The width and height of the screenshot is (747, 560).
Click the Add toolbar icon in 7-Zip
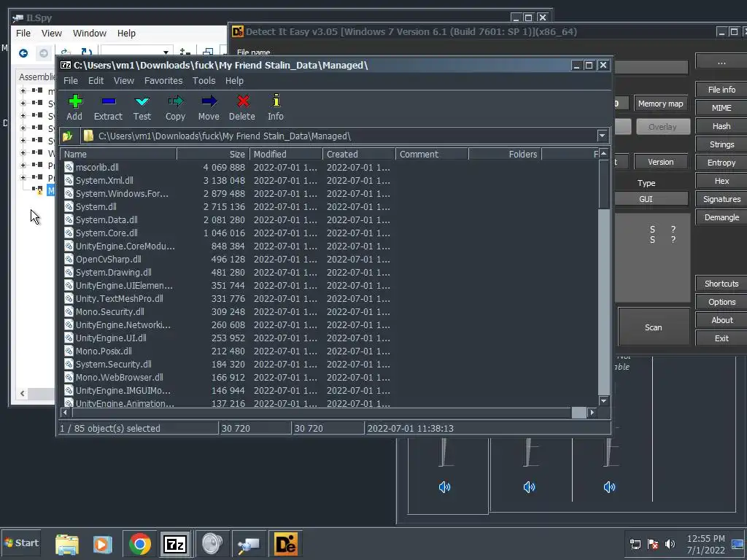click(75, 101)
